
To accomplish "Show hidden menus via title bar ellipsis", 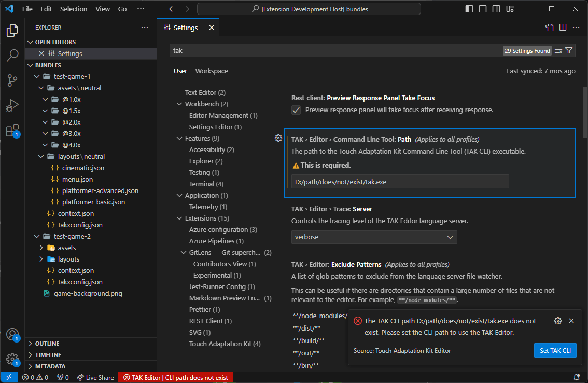I will 141,9.
